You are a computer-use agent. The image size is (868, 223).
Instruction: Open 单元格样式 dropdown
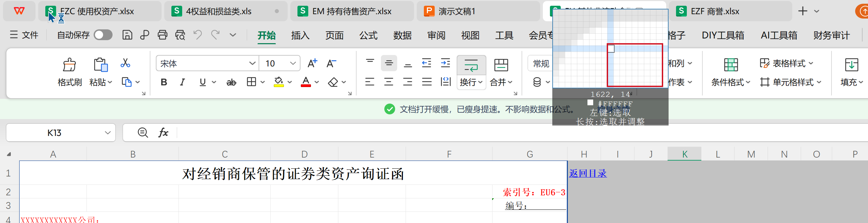(790, 82)
